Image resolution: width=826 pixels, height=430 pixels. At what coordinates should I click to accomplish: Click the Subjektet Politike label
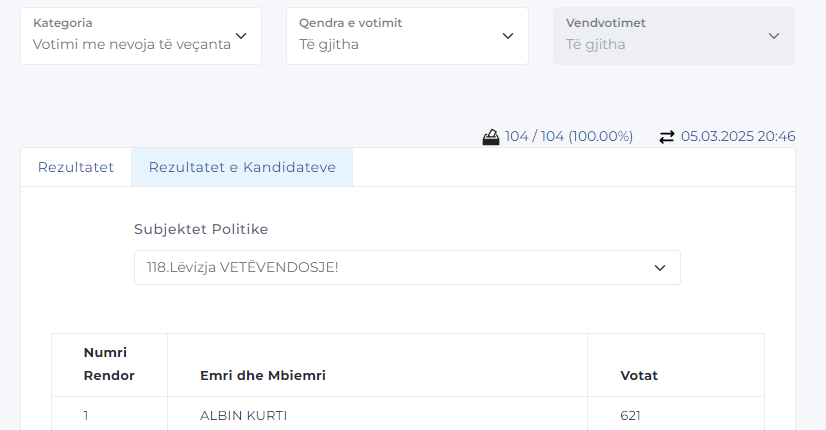point(201,229)
